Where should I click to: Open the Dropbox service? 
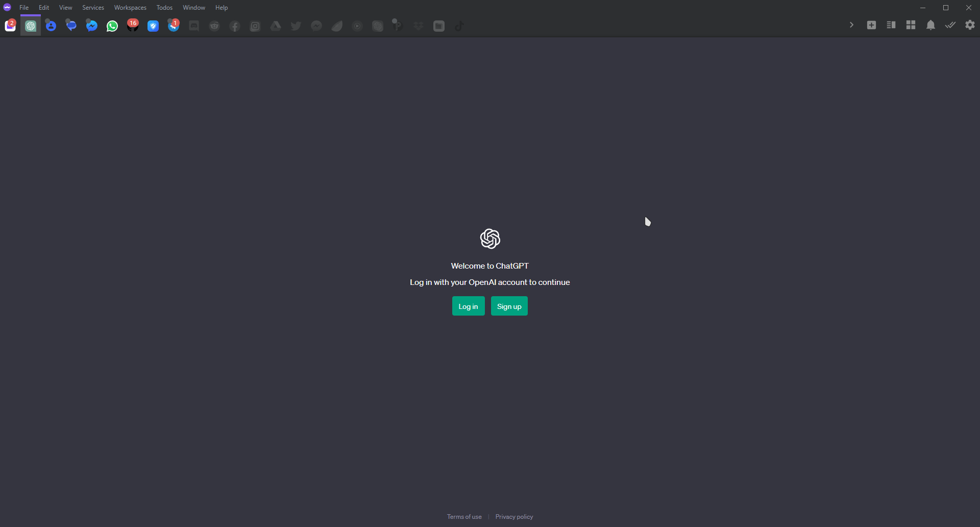tap(418, 26)
